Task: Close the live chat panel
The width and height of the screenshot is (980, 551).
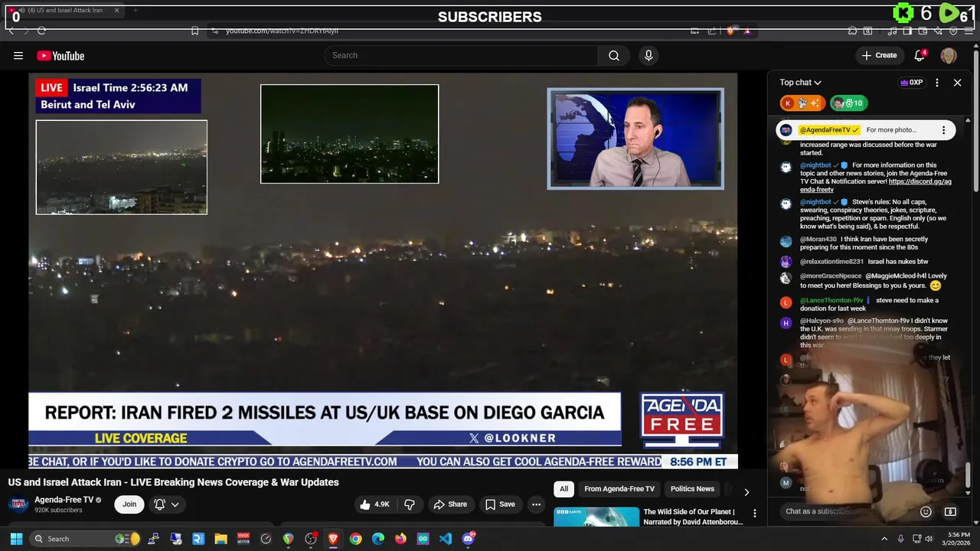Action: coord(957,83)
